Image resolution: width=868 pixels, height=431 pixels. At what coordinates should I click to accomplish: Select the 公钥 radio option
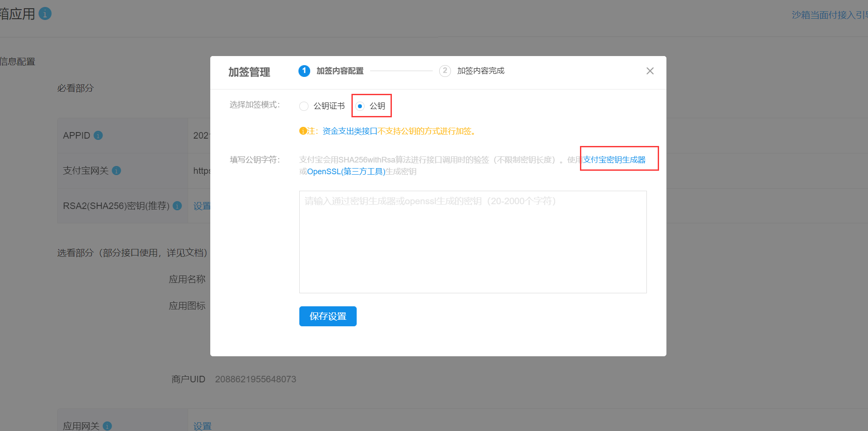(x=360, y=106)
